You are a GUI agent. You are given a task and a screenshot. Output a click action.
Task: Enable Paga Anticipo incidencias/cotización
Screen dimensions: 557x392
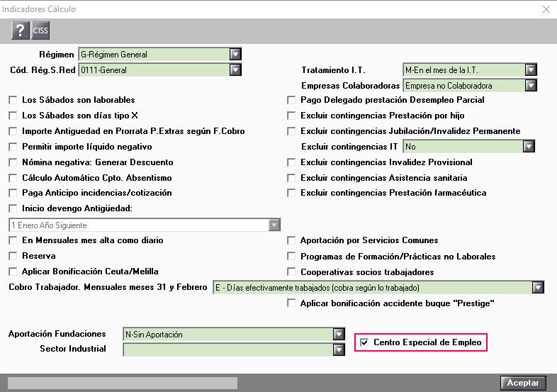13,193
